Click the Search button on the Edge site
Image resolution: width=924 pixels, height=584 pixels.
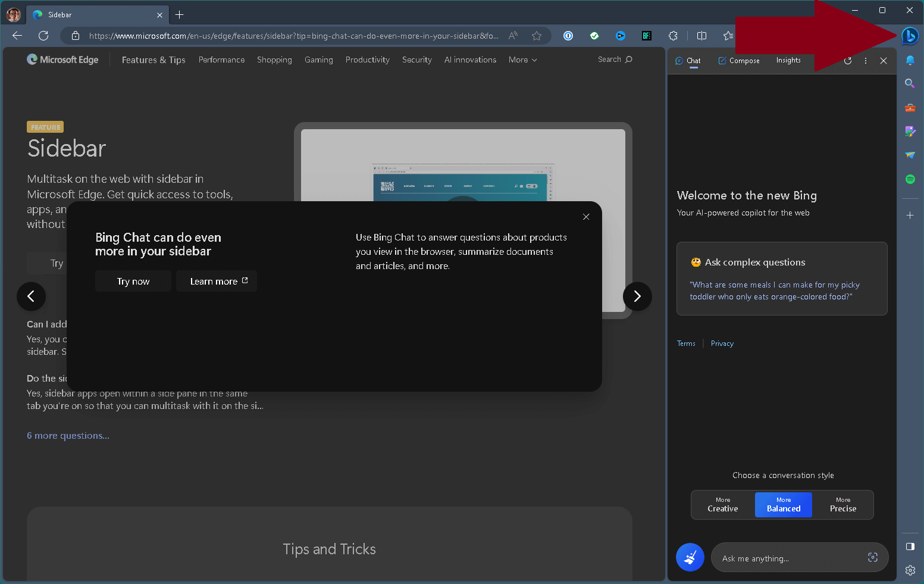coord(615,60)
